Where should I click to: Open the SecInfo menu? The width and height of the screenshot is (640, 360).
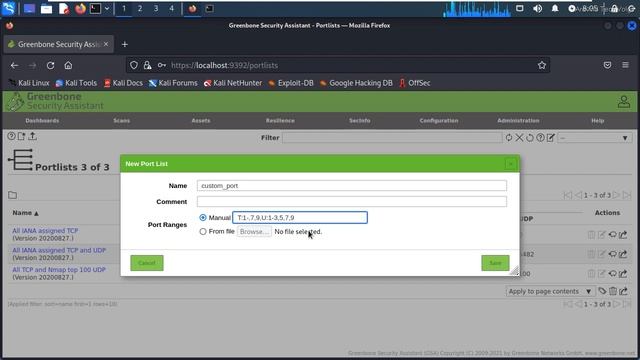click(360, 121)
